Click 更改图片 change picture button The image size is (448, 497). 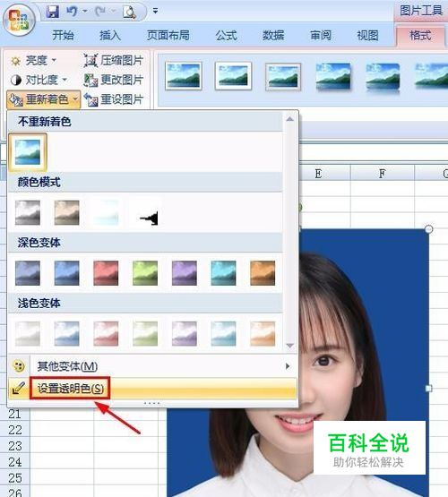114,80
